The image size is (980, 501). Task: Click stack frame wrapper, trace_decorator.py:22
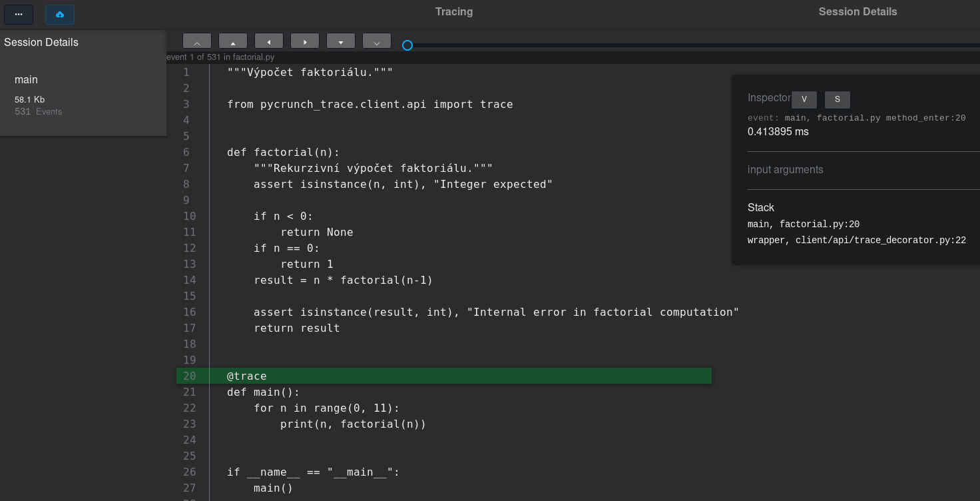tap(857, 241)
